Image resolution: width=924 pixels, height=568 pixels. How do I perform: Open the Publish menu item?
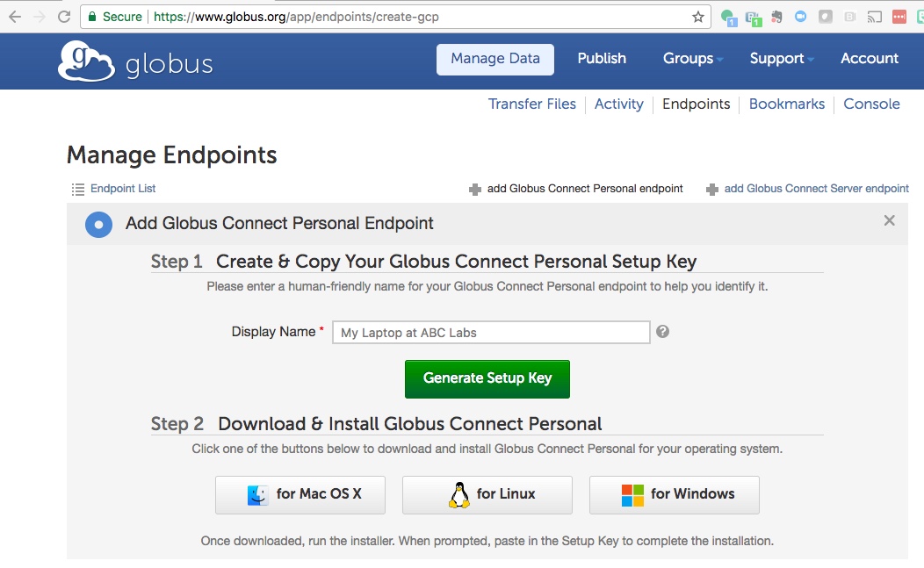click(602, 58)
